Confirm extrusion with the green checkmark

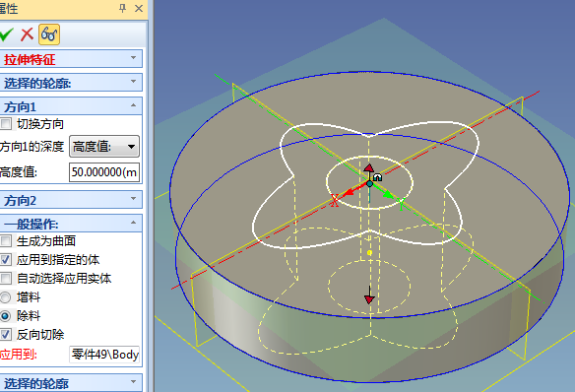[6, 34]
